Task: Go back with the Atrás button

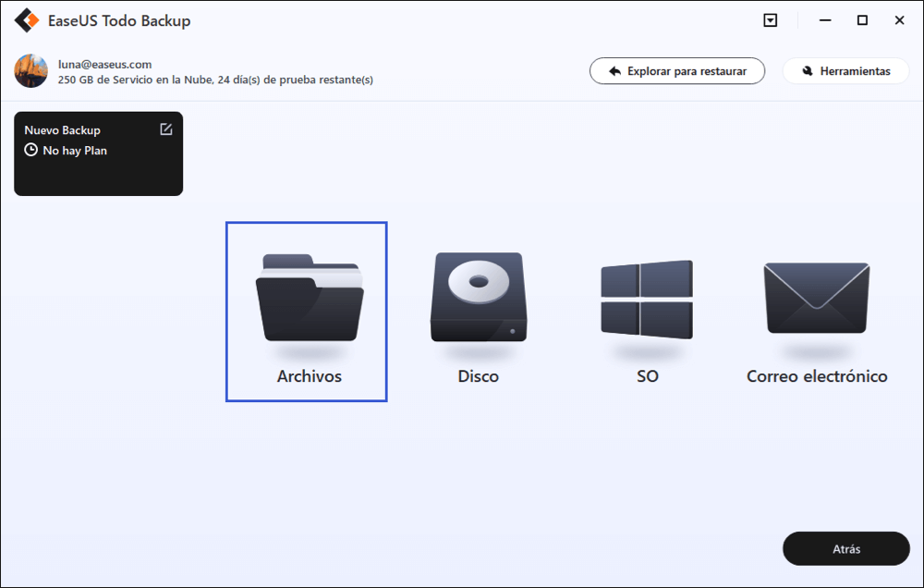Action: tap(846, 548)
